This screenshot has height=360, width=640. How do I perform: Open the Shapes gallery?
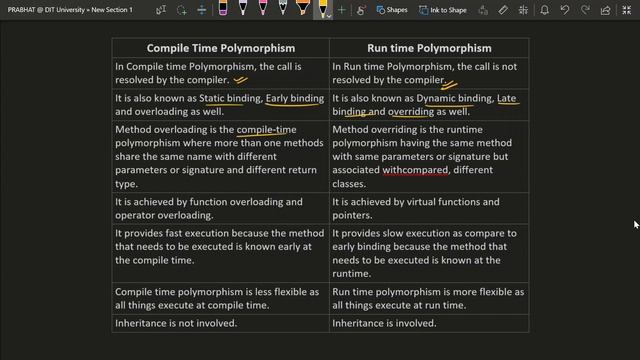tap(392, 10)
